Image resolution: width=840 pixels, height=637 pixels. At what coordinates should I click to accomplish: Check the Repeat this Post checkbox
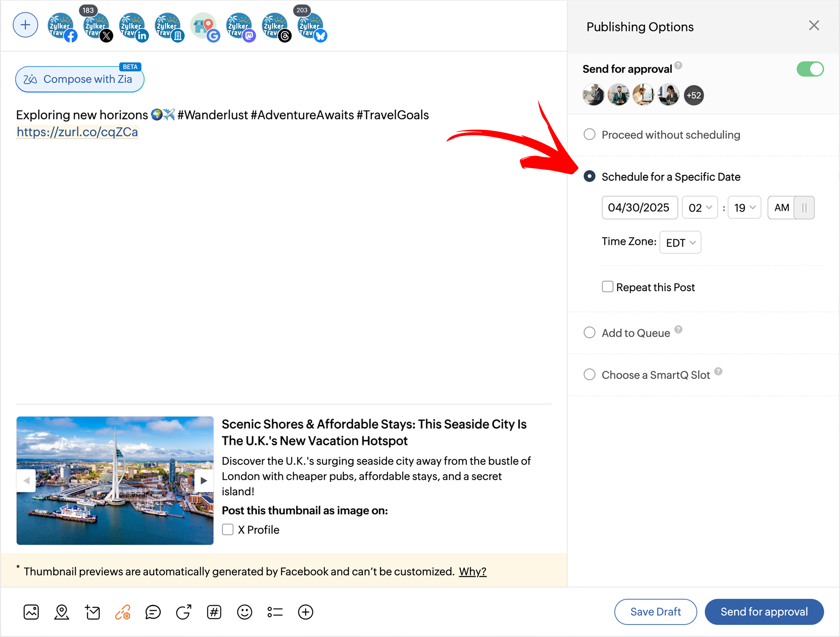pos(607,287)
